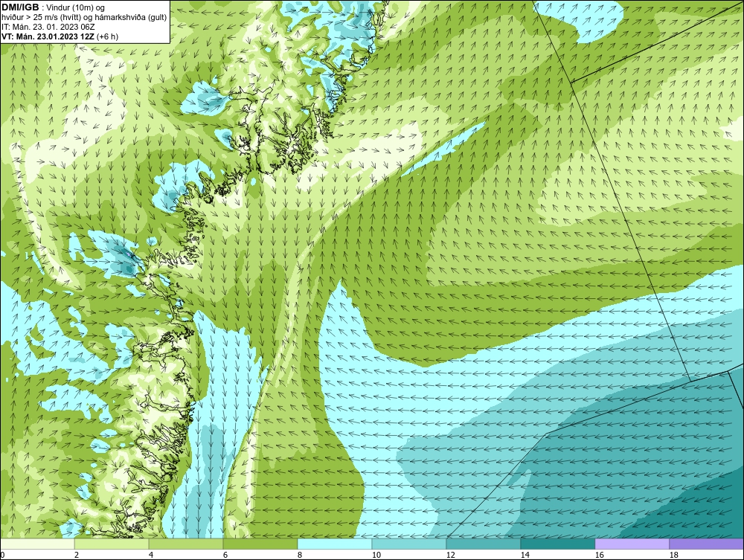
Task: Click the legend label 18
Action: point(674,555)
